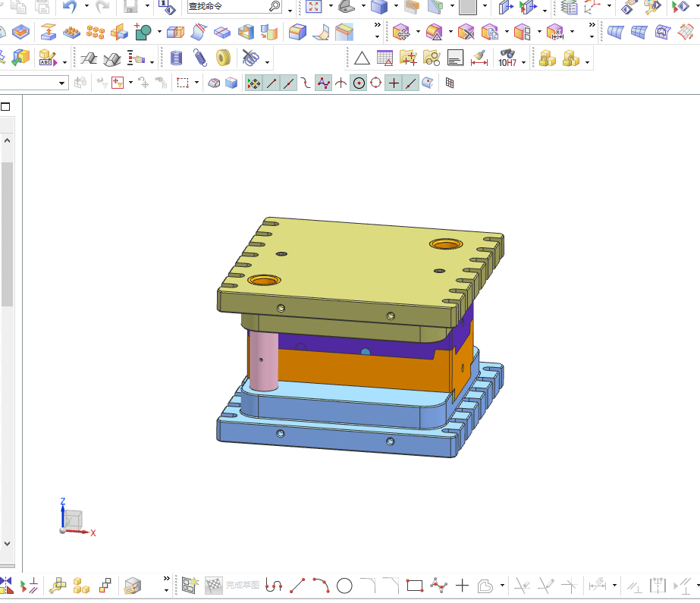Toggle the Mid Point snap option

pyautogui.click(x=289, y=83)
